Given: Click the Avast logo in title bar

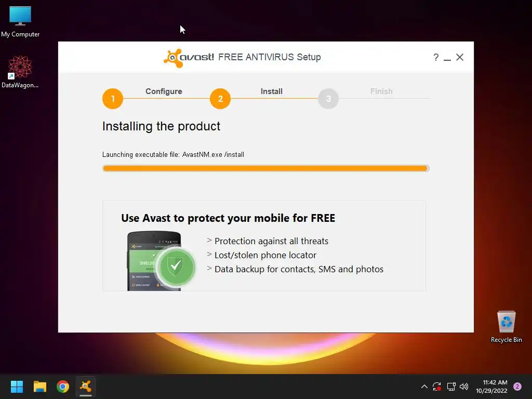Looking at the screenshot, I should pyautogui.click(x=189, y=58).
